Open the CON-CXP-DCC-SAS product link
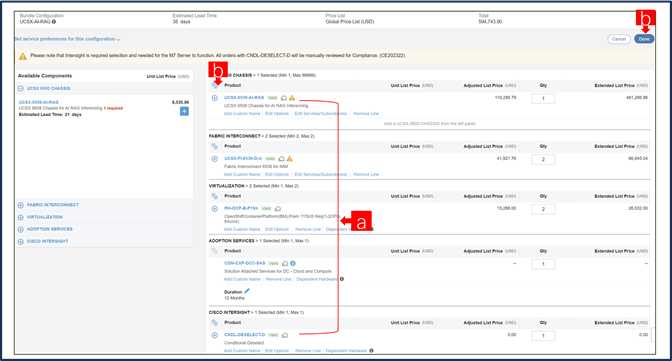Image resolution: width=672 pixels, height=361 pixels. pos(245,263)
